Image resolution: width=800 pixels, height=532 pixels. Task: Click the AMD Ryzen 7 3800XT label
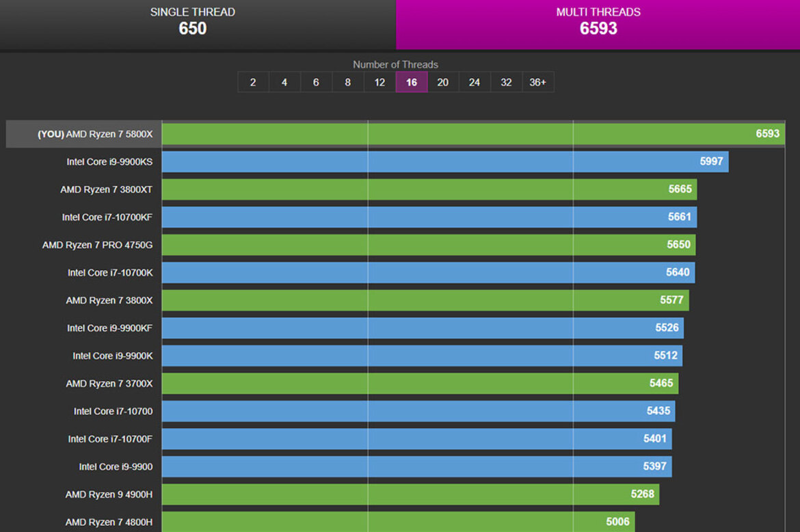pyautogui.click(x=106, y=189)
